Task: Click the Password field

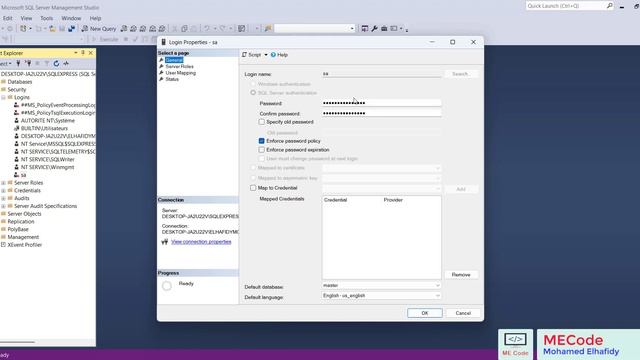Action: pos(381,103)
